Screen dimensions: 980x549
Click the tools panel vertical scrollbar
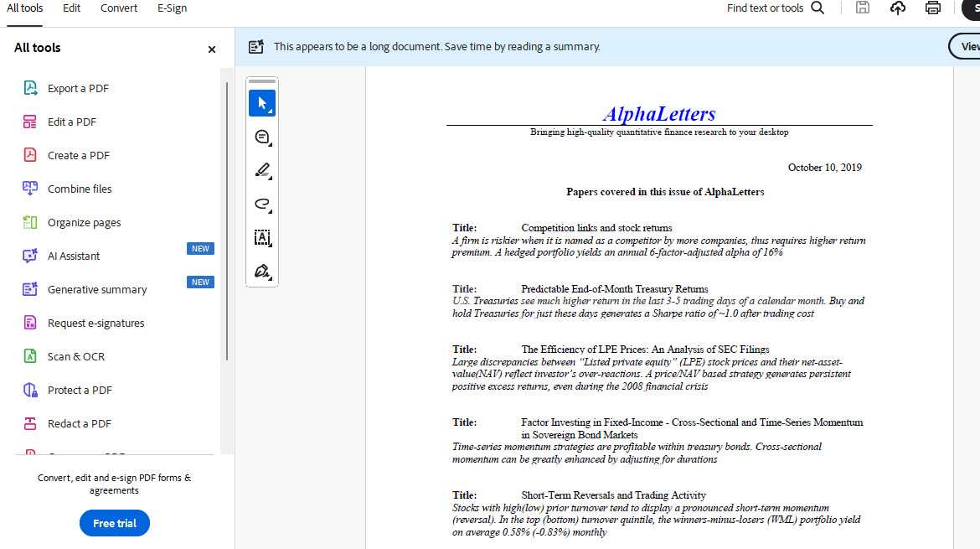pyautogui.click(x=227, y=220)
